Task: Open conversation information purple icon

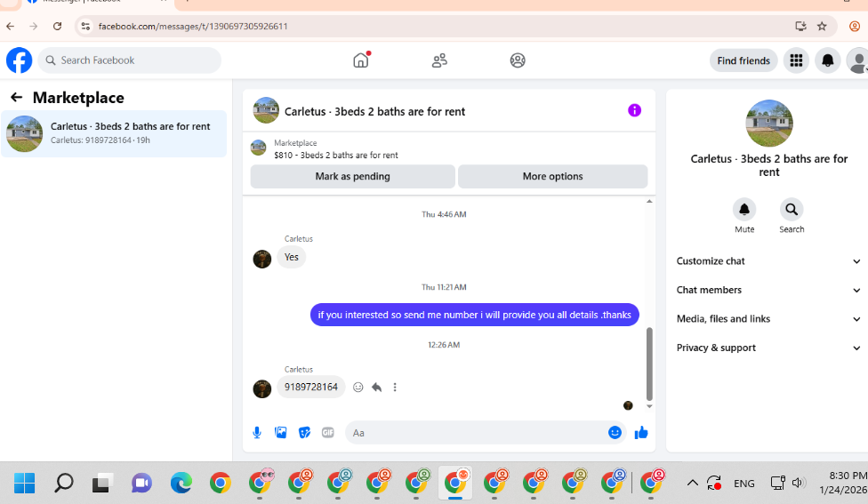Action: pyautogui.click(x=634, y=110)
